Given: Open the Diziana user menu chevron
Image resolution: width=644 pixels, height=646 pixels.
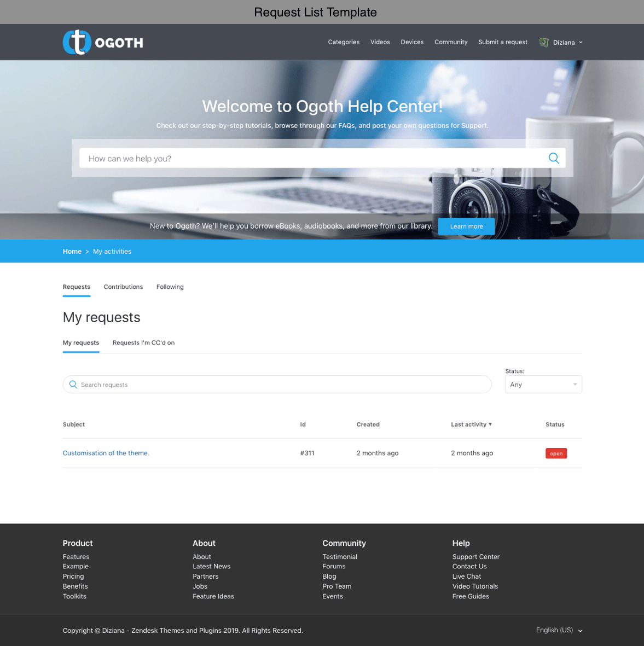Looking at the screenshot, I should pyautogui.click(x=581, y=43).
